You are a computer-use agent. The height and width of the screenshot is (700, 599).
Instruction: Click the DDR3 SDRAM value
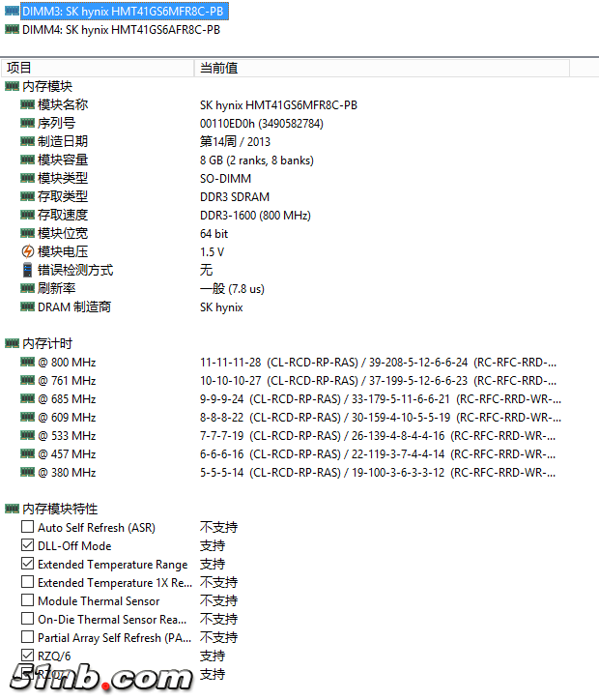click(235, 197)
